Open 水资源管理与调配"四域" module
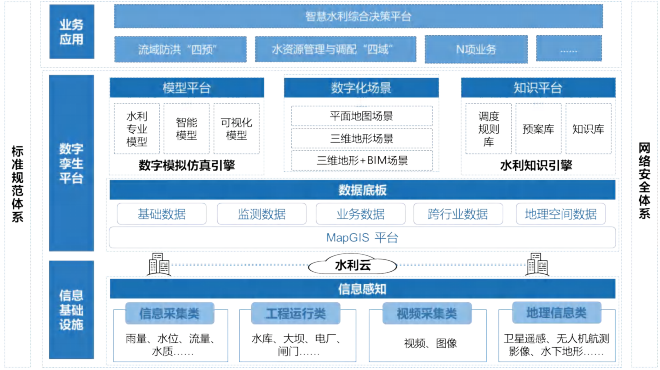This screenshot has width=660, height=370. [335, 49]
